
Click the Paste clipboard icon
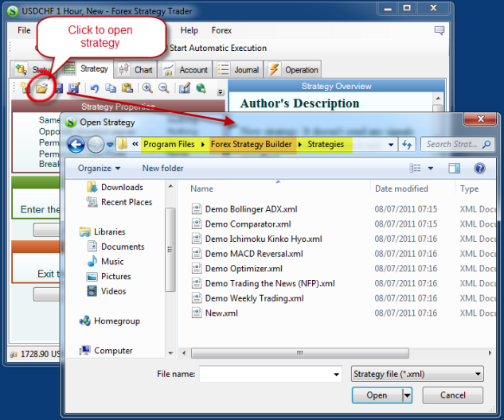[x=127, y=88]
